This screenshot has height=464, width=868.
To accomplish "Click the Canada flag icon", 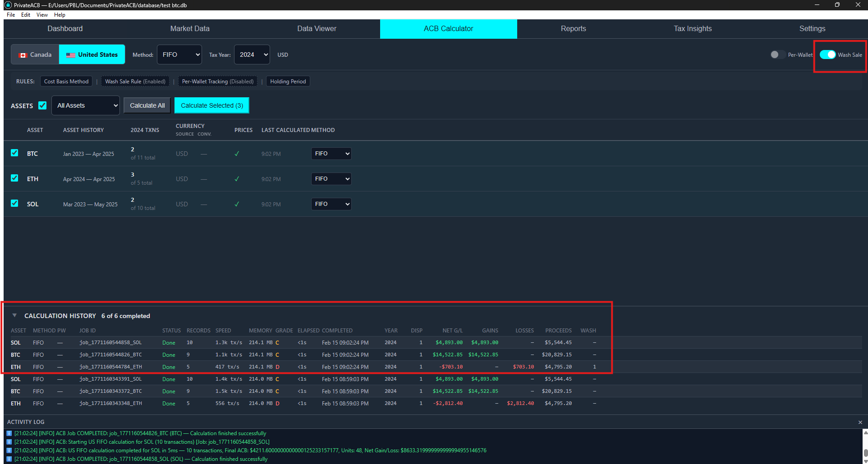I will tap(23, 55).
